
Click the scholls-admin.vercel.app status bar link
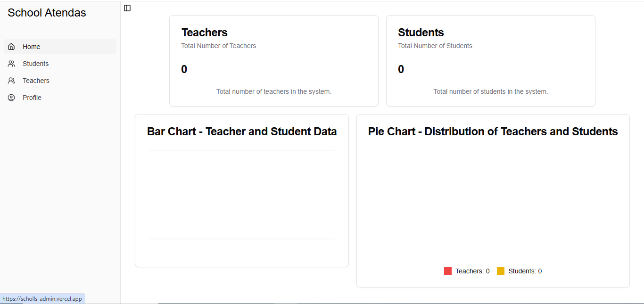point(42,298)
